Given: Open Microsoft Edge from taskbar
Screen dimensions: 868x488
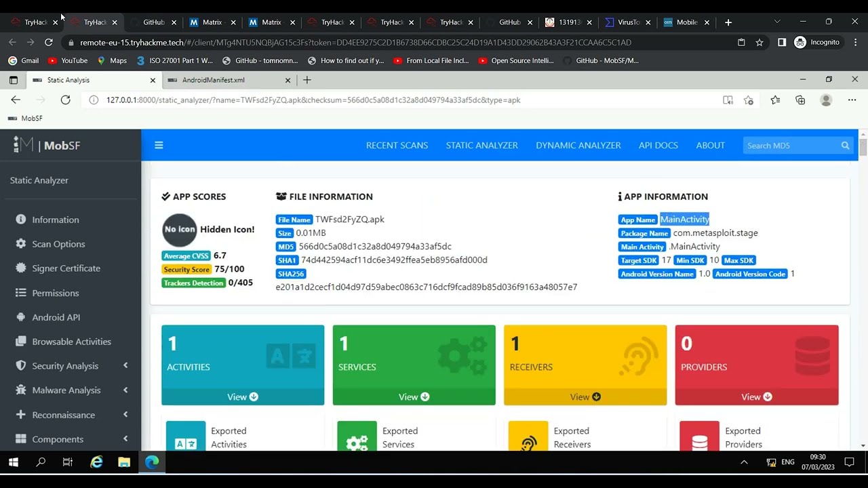Looking at the screenshot, I should 152,462.
